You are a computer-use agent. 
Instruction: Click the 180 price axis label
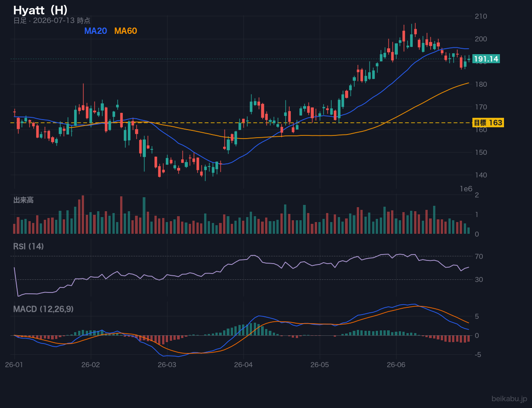point(481,84)
